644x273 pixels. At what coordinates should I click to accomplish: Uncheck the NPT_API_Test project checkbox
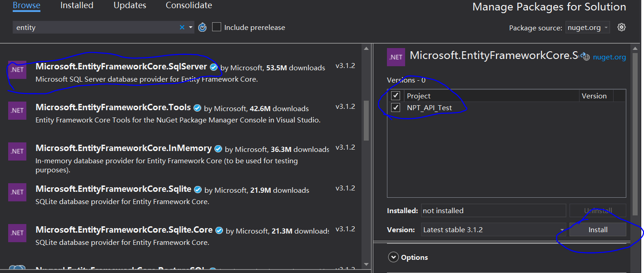396,107
